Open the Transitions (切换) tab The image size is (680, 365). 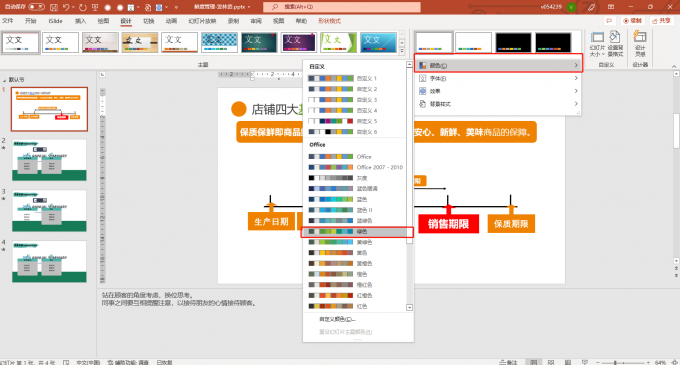[x=148, y=21]
